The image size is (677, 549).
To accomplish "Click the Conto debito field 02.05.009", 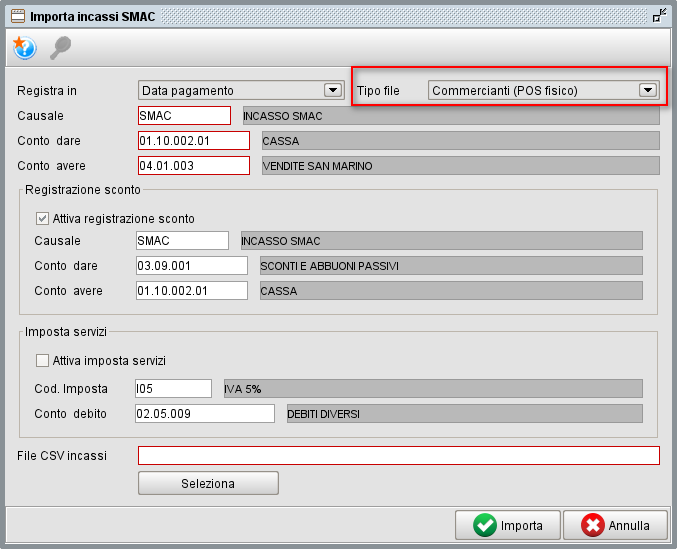I will (205, 413).
